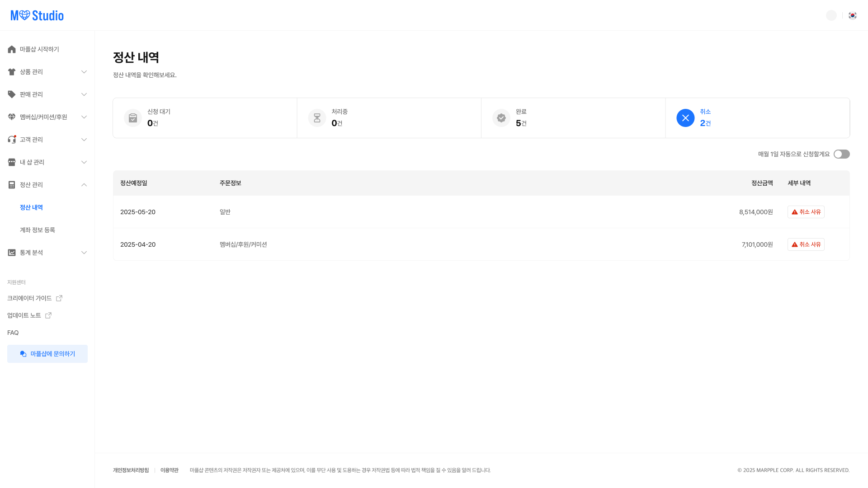Click the headset icon for 고객 관리
Screen dimensions: 868x488
click(12, 140)
